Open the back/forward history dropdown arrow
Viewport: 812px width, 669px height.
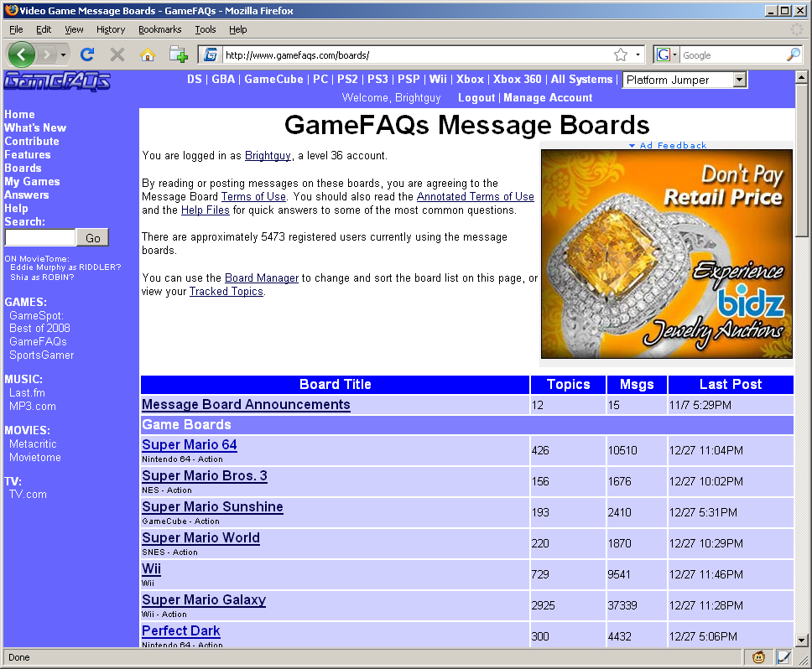(63, 54)
